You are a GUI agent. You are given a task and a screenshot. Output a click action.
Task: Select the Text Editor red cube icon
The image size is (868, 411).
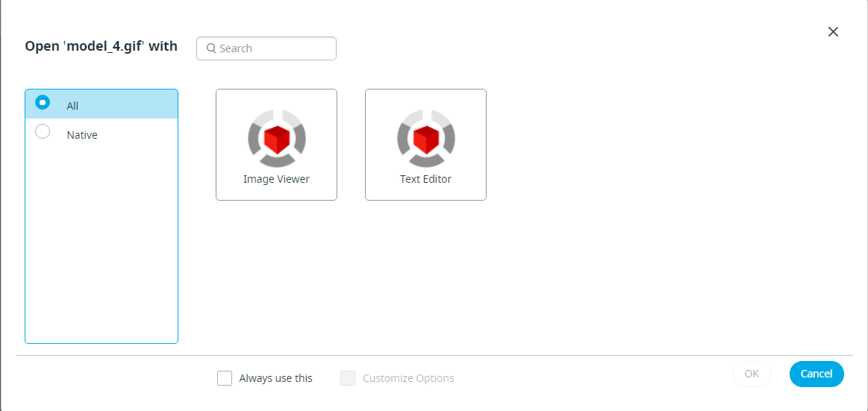pyautogui.click(x=426, y=138)
